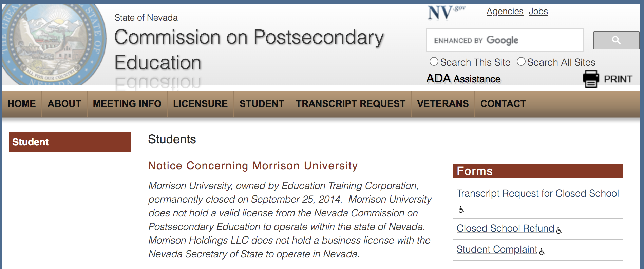Open Transcript Request for Closed School form
Image resolution: width=644 pixels, height=269 pixels.
537,193
